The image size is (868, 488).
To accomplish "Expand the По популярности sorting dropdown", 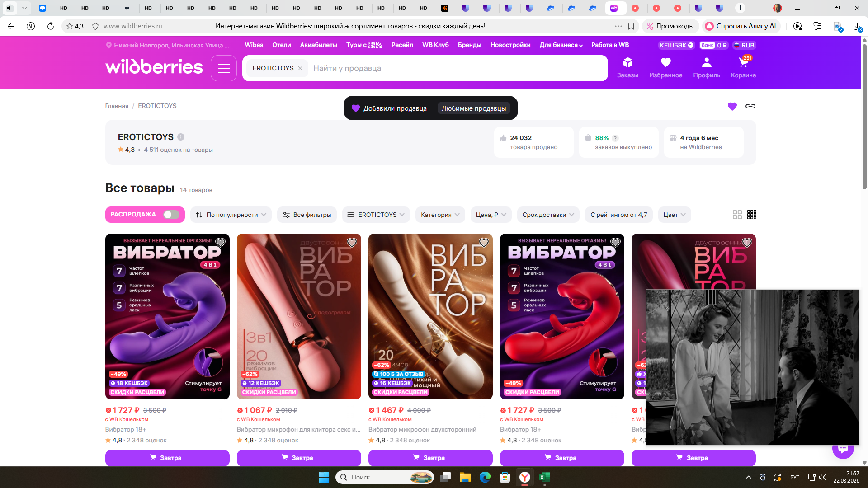I will click(x=231, y=215).
